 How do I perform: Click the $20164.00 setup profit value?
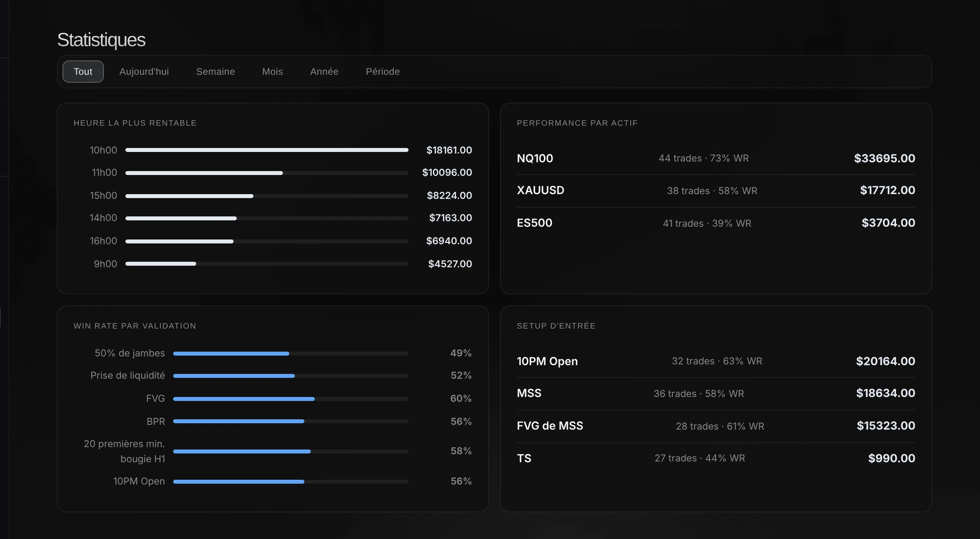(885, 361)
